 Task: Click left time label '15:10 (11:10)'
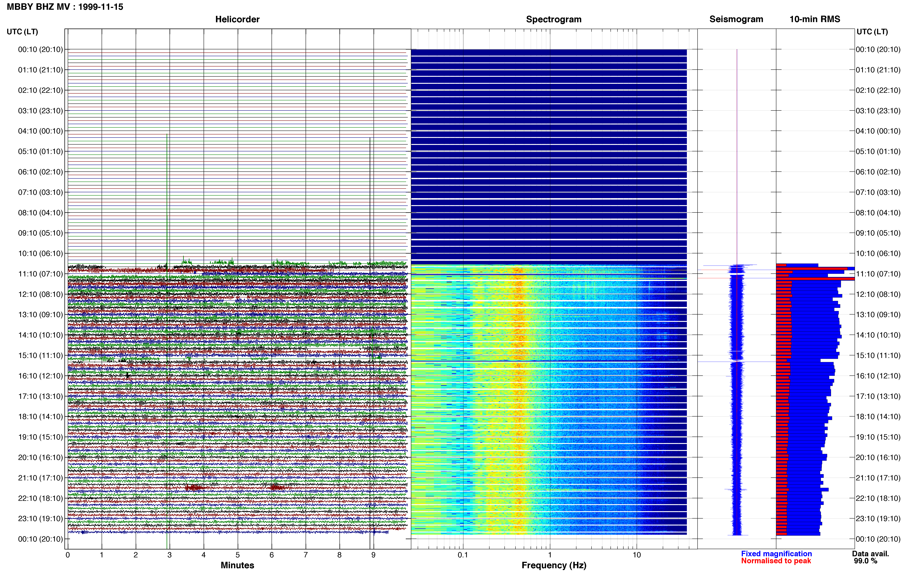coord(41,356)
